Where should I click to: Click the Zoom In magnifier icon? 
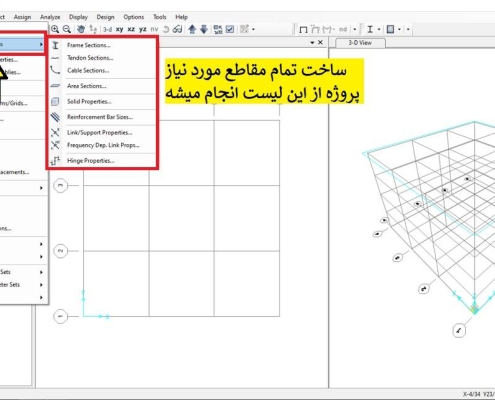[x=55, y=29]
